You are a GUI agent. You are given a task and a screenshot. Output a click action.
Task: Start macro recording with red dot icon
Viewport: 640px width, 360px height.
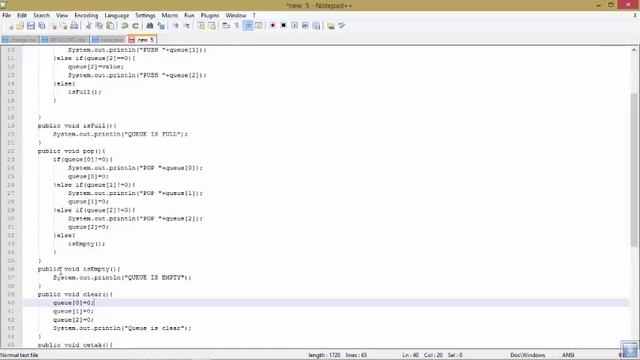click(273, 26)
